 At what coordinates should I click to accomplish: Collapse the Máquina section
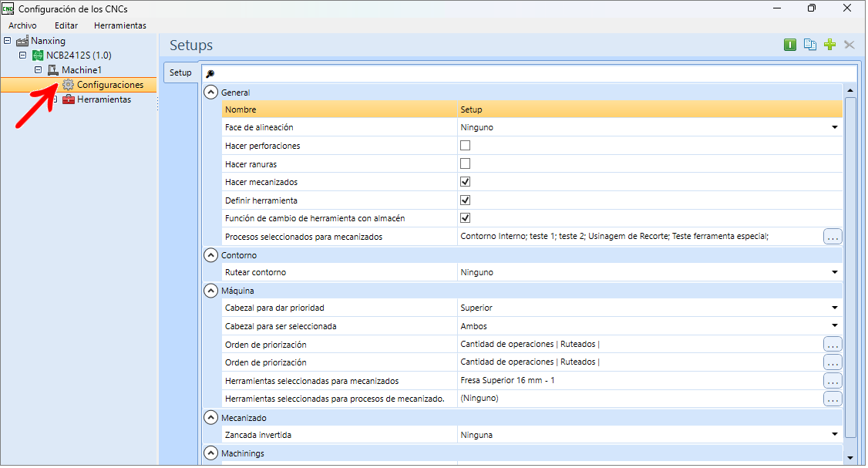[211, 291]
